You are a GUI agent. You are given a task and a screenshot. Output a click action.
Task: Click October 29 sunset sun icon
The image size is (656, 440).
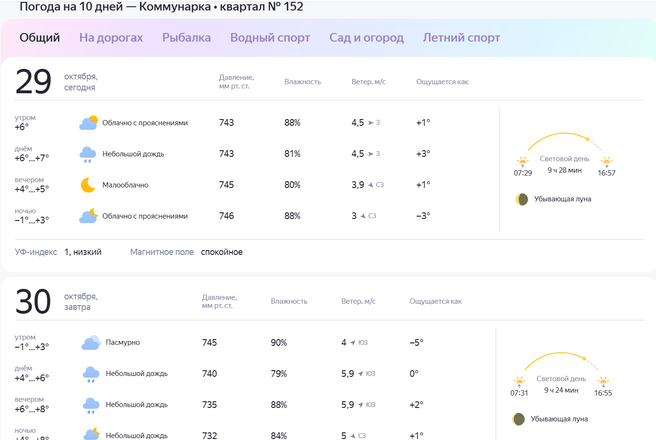click(x=606, y=160)
